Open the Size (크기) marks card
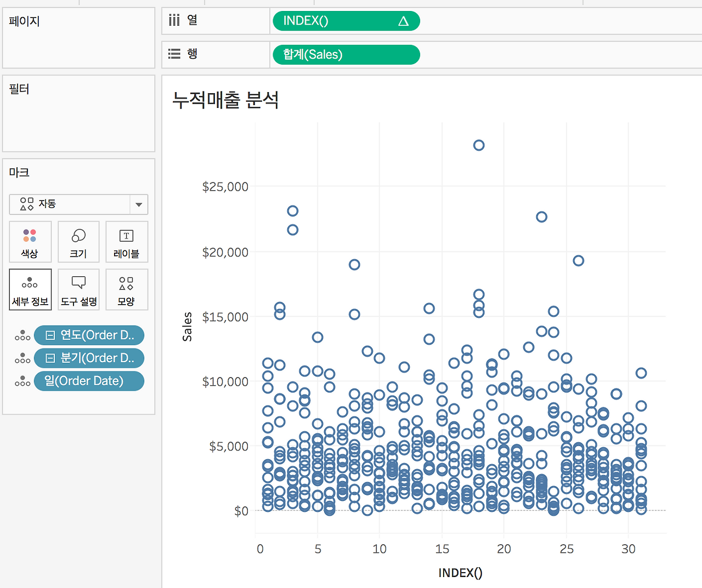 click(x=78, y=242)
